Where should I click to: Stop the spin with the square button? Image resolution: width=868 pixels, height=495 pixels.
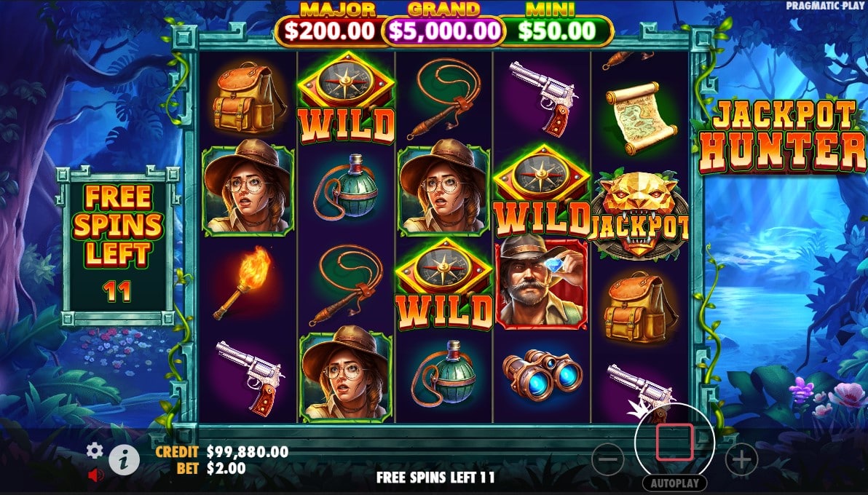pos(675,443)
